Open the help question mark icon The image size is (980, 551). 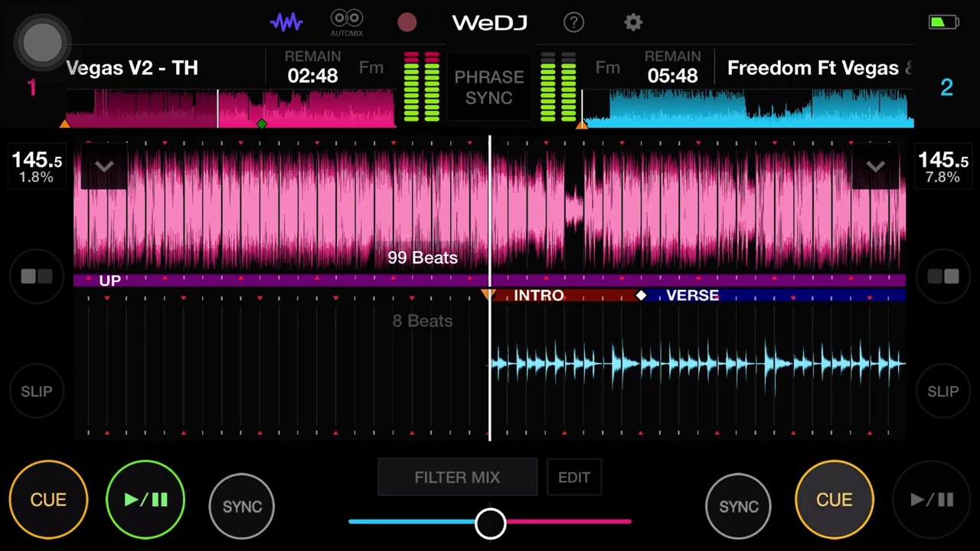[x=573, y=22]
